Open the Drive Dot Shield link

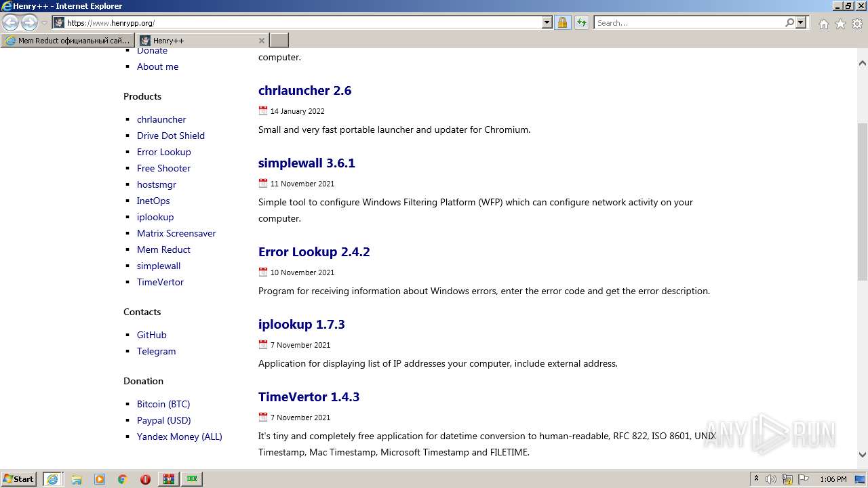tap(171, 136)
